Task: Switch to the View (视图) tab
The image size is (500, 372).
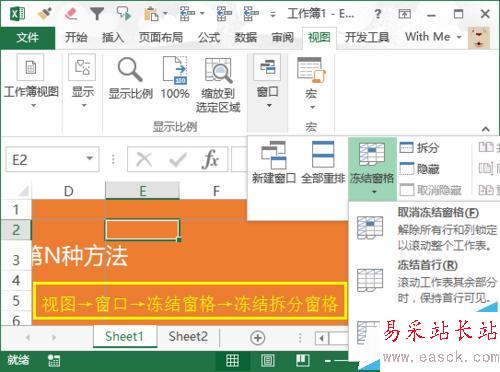Action: [x=319, y=37]
